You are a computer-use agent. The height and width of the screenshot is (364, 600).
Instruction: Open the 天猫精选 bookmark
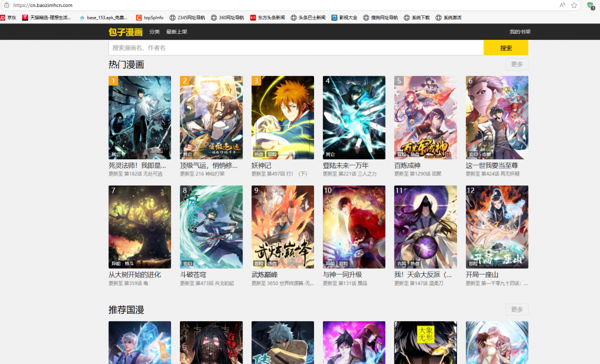point(46,18)
